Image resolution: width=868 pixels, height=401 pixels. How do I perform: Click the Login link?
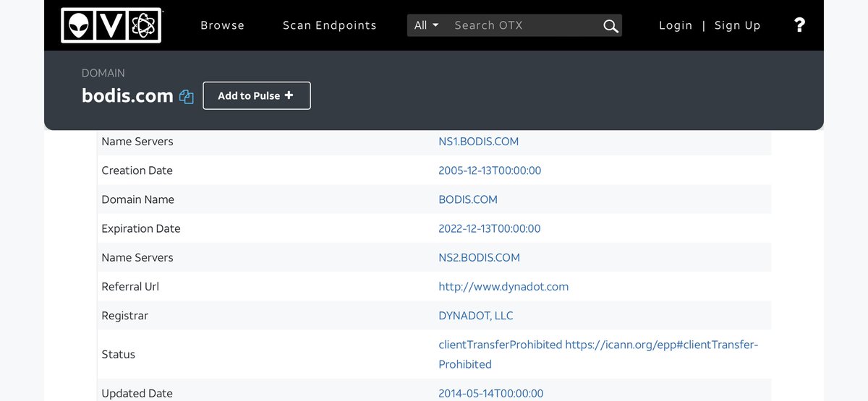pos(676,25)
